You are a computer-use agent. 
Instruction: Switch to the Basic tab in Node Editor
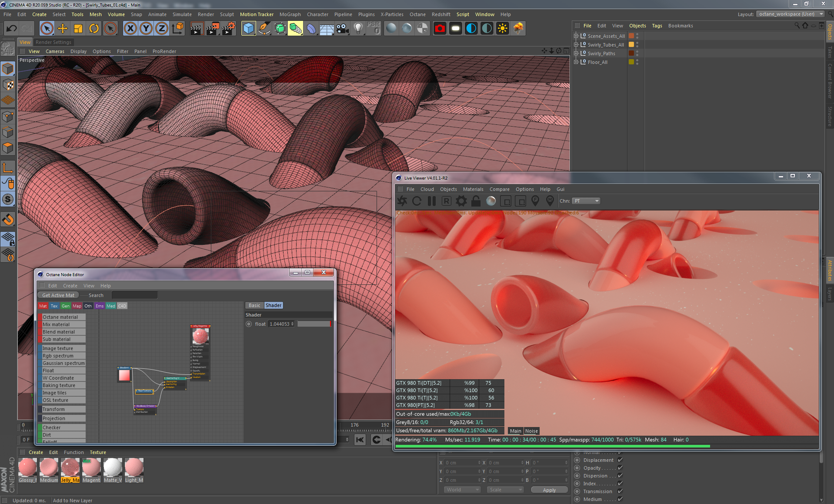(x=254, y=305)
